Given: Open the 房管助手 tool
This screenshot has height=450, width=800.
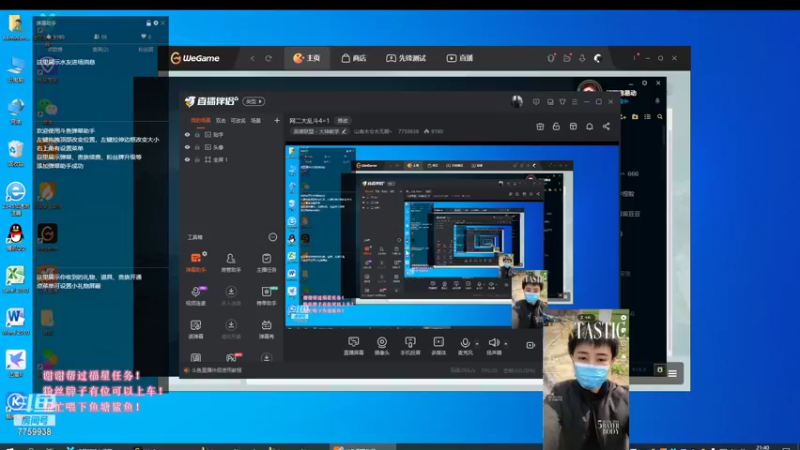Looking at the screenshot, I should tap(231, 262).
